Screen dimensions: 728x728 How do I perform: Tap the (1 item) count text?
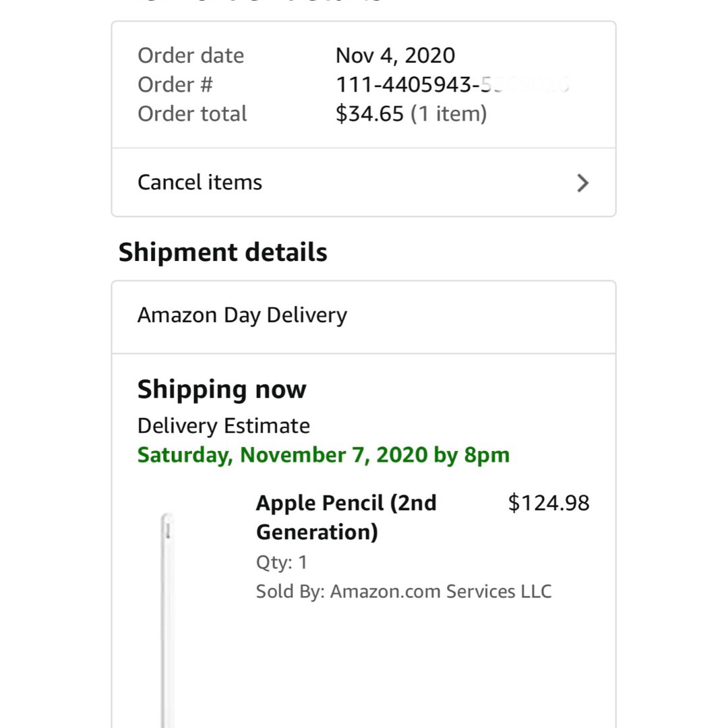click(448, 114)
